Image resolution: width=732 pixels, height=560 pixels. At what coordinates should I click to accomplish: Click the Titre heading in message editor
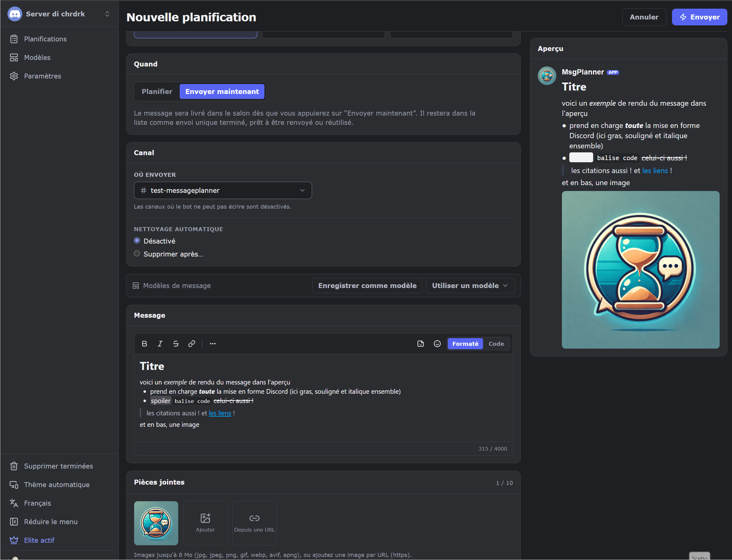[152, 366]
